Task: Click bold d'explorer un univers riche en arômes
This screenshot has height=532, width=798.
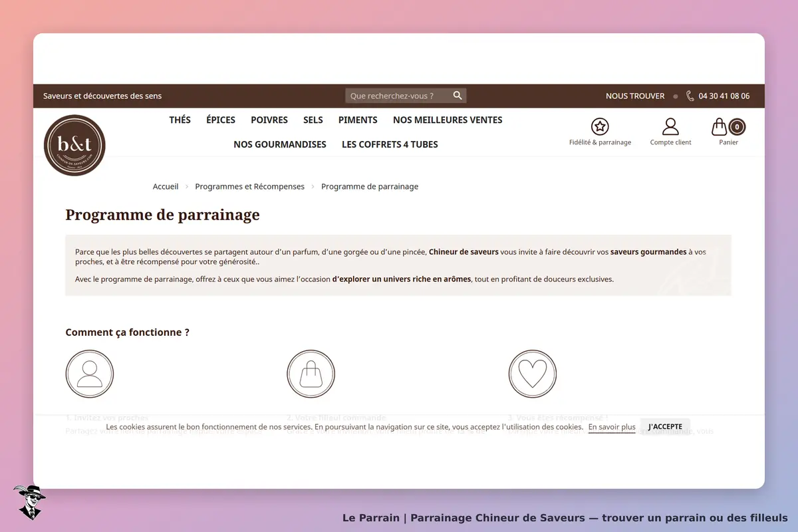Action: pyautogui.click(x=402, y=279)
